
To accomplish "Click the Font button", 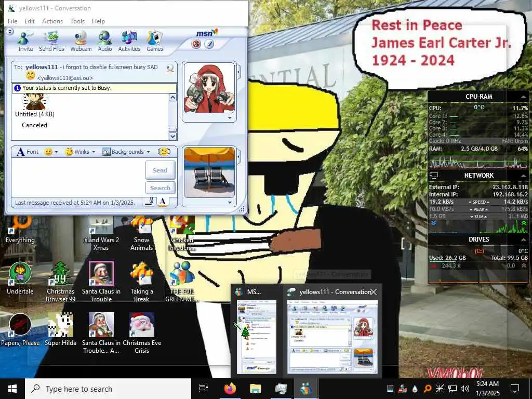I will tap(28, 152).
